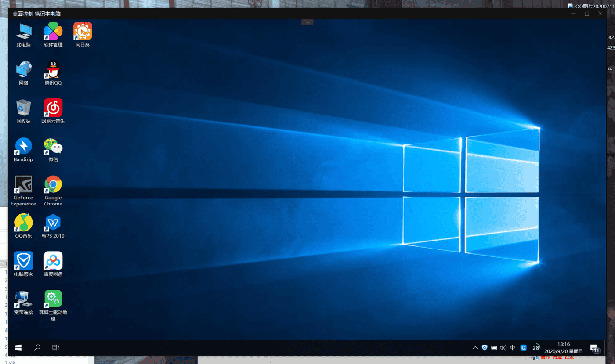Select the Bandizip shortcut
Viewport: 615px width, 364px height.
[x=24, y=147]
